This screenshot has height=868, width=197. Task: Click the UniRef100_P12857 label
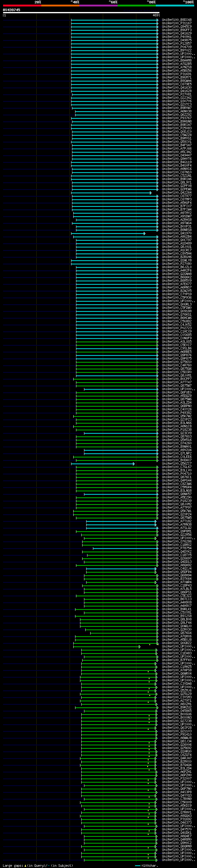[x=177, y=43]
